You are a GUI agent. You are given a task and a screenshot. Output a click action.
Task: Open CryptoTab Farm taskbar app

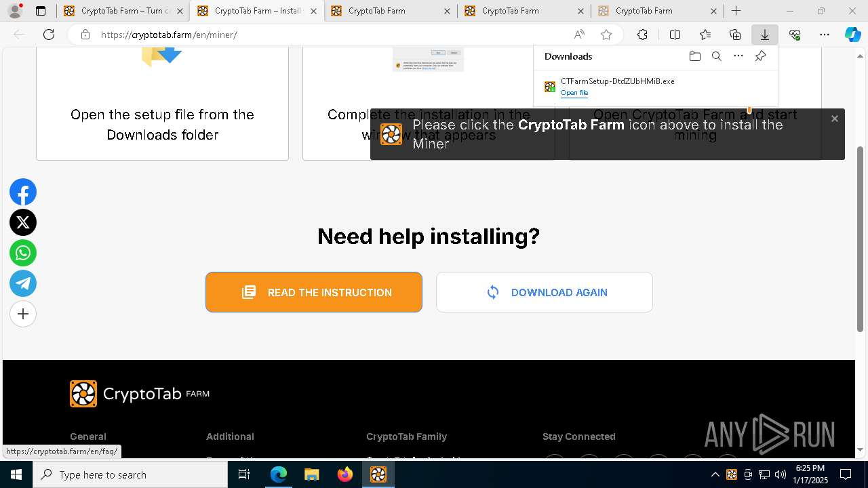tap(378, 474)
